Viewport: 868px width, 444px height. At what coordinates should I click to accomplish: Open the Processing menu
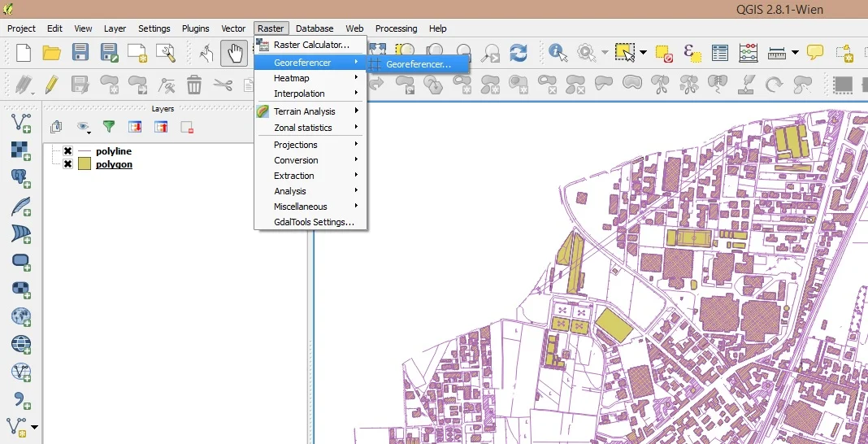(x=396, y=28)
